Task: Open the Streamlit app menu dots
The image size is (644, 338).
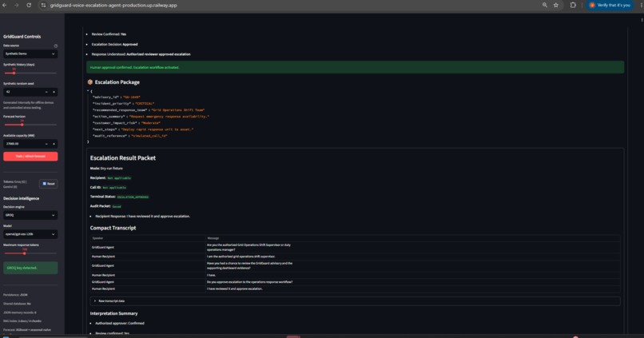Action: 642,20
